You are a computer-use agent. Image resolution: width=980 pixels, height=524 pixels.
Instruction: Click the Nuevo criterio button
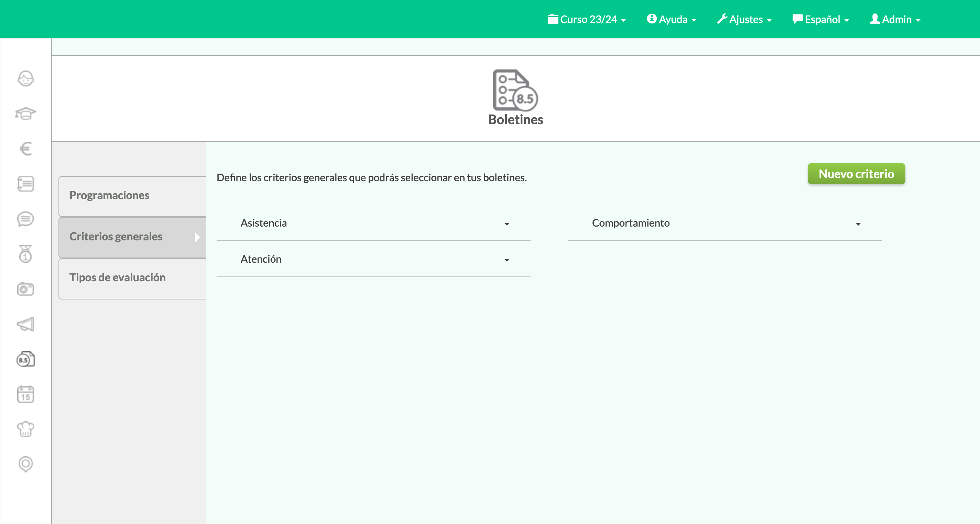point(856,174)
